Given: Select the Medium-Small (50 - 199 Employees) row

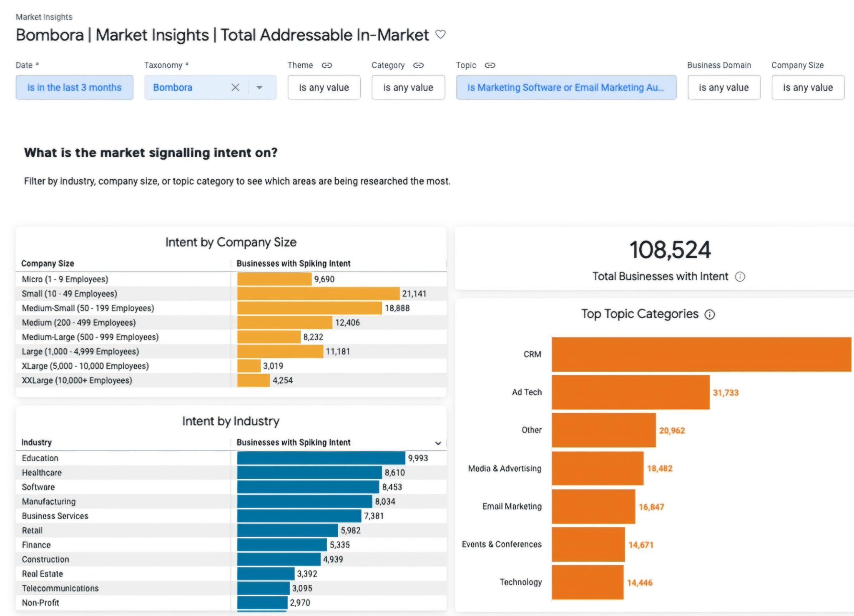Looking at the screenshot, I should [231, 308].
